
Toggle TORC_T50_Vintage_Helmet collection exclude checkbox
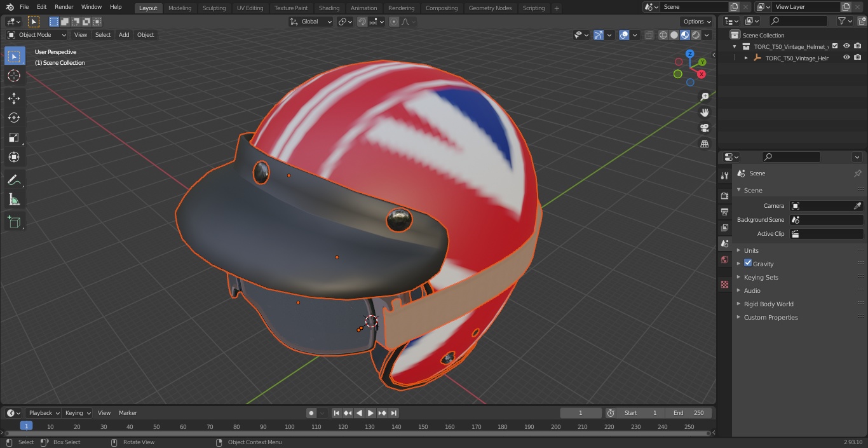(835, 46)
